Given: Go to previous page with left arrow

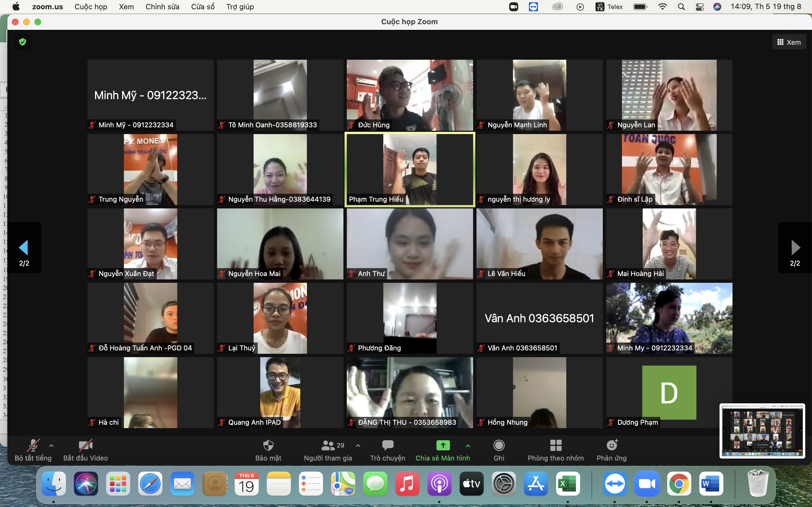Looking at the screenshot, I should [x=23, y=248].
